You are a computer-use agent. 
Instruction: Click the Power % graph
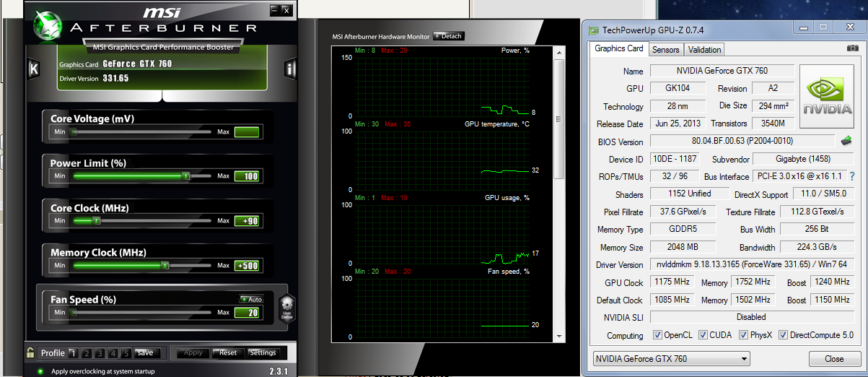[x=442, y=87]
